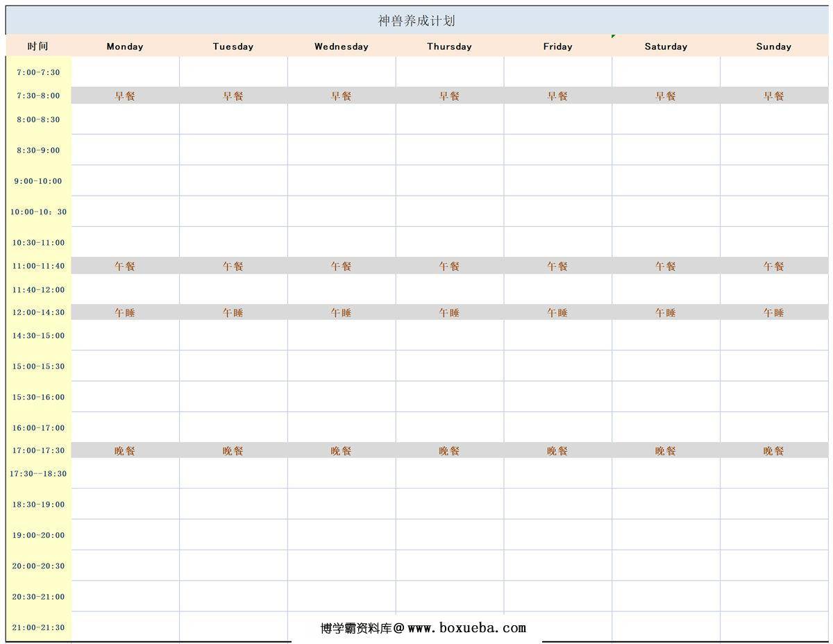Click the 7:00-7:30 time cell

tap(39, 72)
